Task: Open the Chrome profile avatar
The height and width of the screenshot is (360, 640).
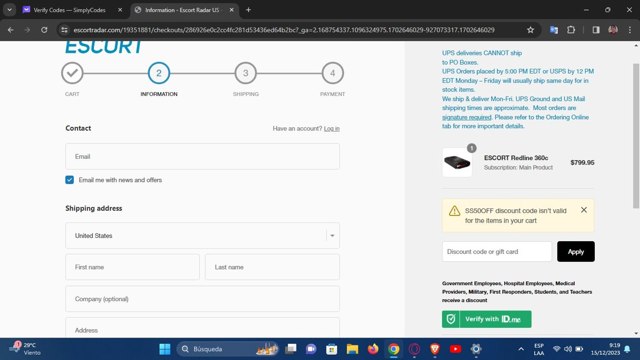Action: [613, 30]
